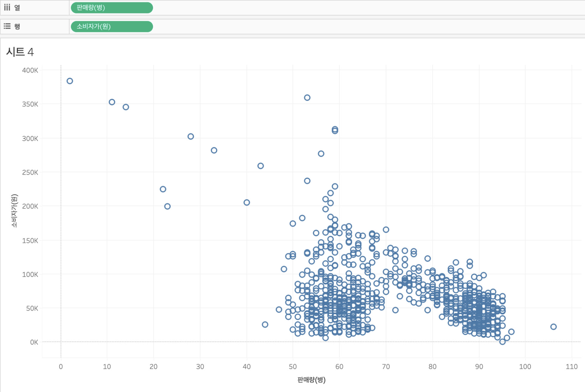This screenshot has width=585, height=392.
Task: Click empty space in the Columns shelf
Action: click(359, 8)
